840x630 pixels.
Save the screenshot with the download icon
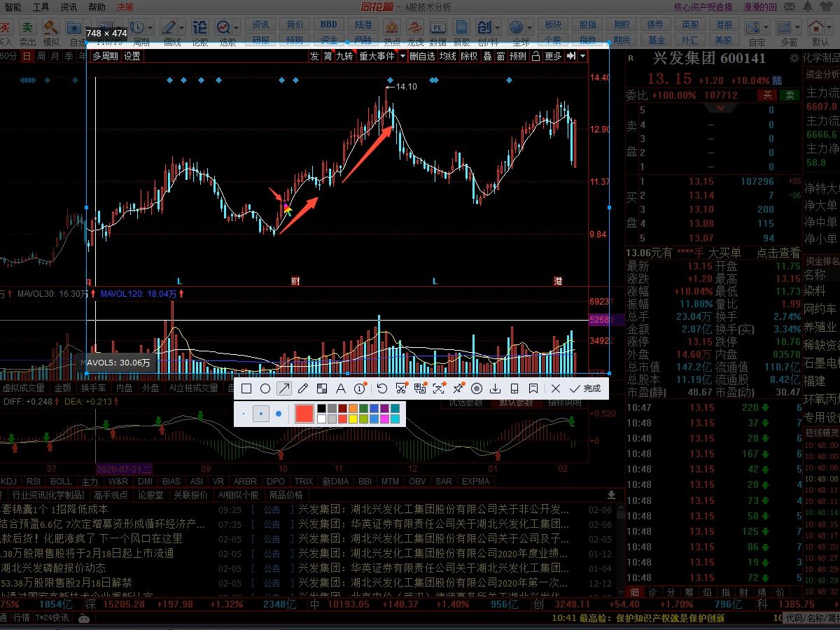pos(496,388)
